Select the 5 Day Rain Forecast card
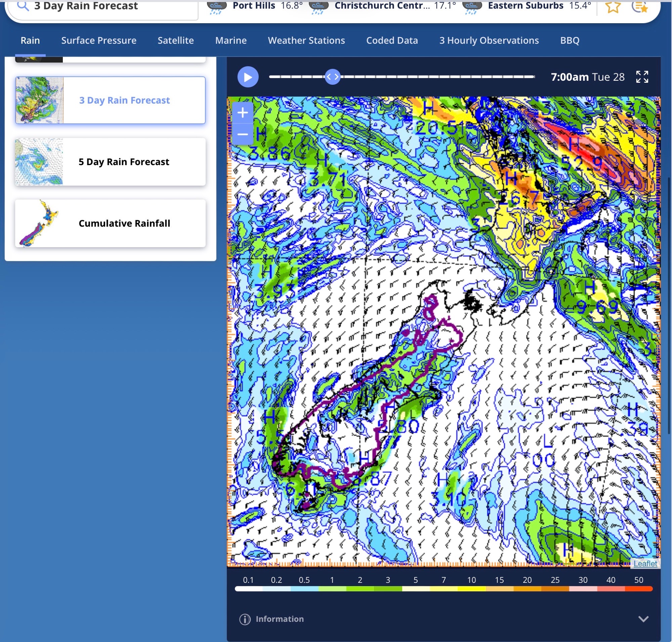This screenshot has width=672, height=642. coord(110,162)
